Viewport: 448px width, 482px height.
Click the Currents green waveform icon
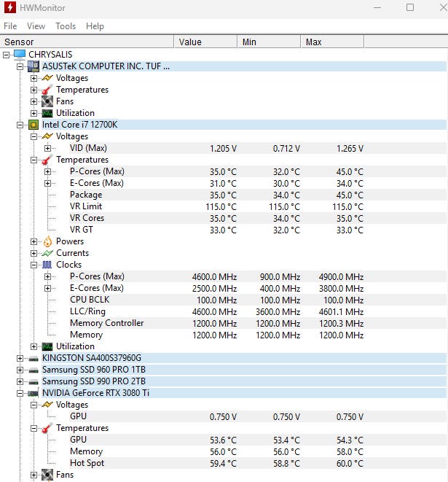[x=47, y=253]
